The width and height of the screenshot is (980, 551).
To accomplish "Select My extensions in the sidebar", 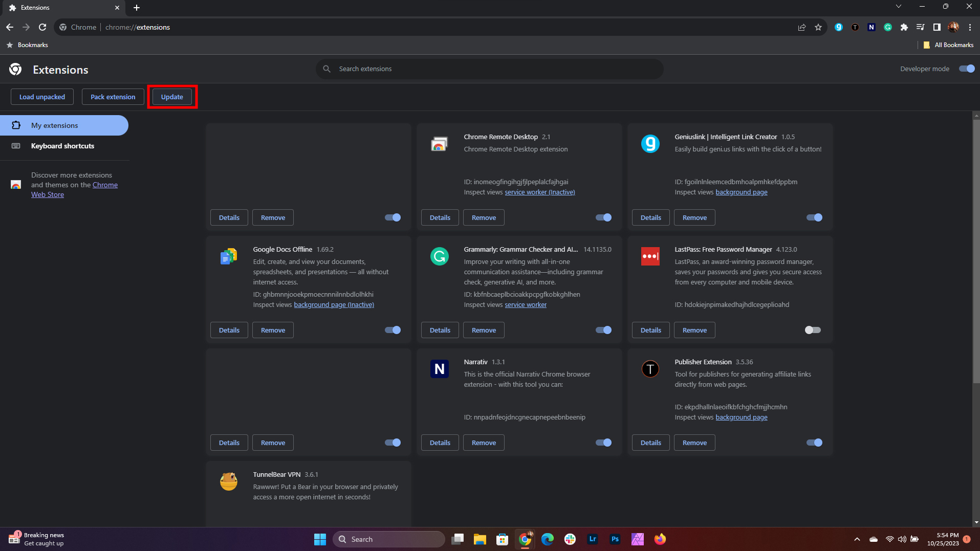I will [x=55, y=126].
